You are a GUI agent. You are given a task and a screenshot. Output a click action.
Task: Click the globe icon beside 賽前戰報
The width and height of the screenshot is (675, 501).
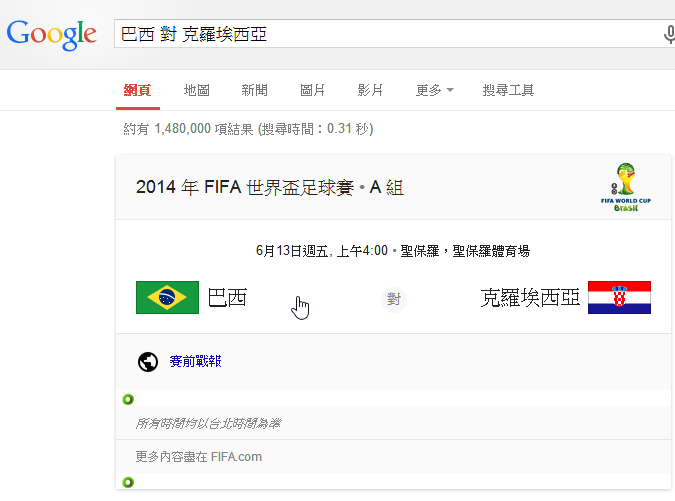(148, 362)
